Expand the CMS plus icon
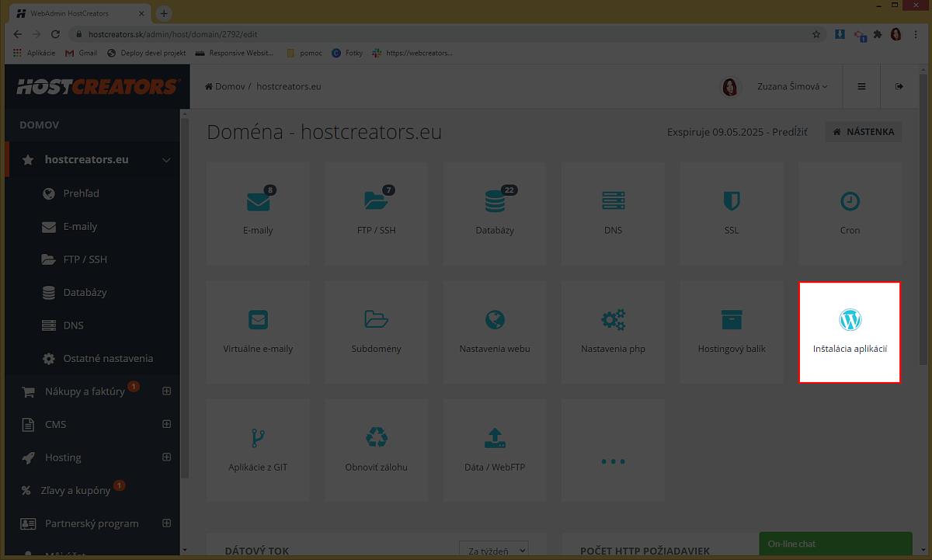The height and width of the screenshot is (560, 932). coord(166,424)
